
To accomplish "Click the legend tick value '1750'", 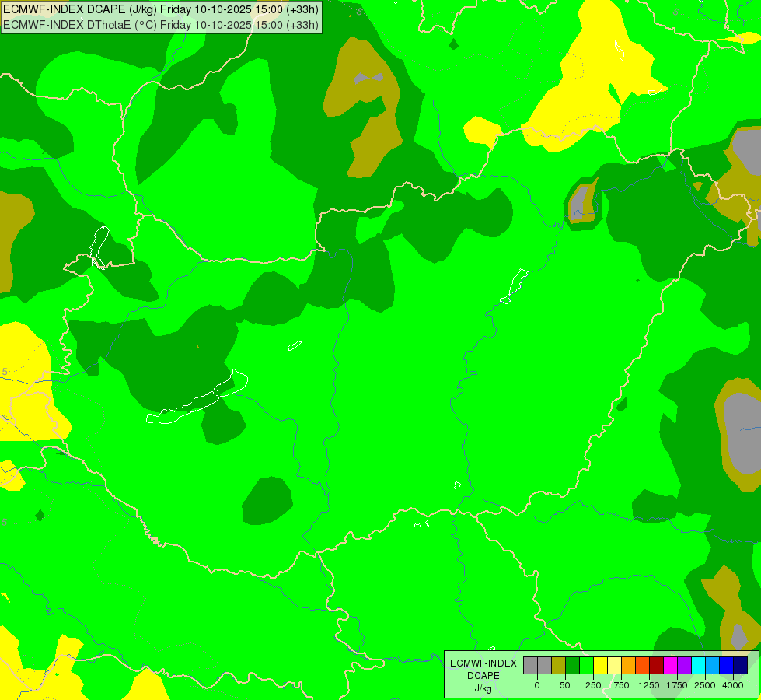I will pyautogui.click(x=677, y=685).
